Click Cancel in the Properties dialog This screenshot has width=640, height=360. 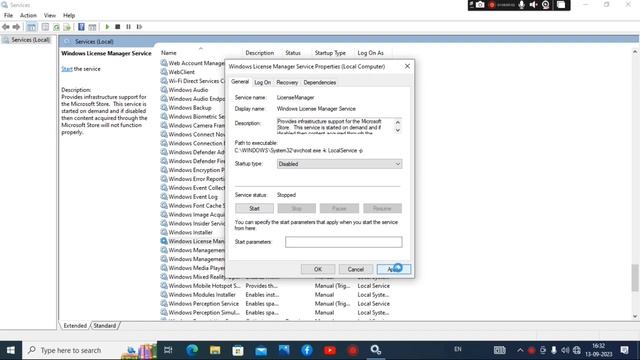[x=356, y=269]
